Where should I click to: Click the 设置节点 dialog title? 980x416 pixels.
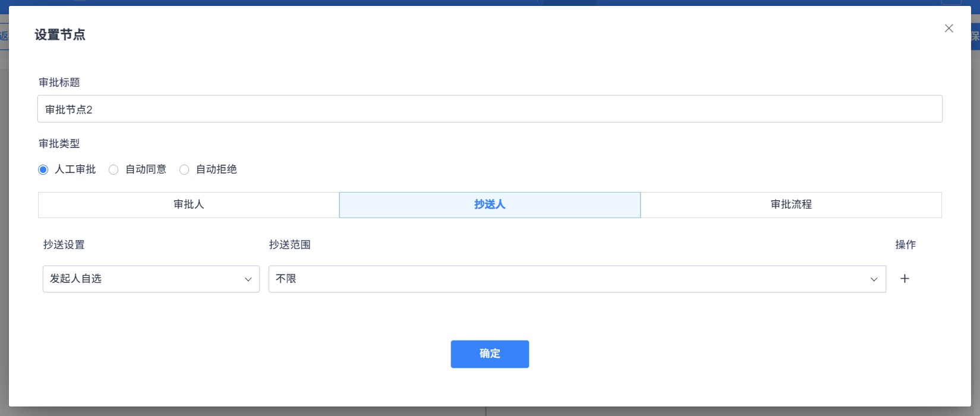pyautogui.click(x=60, y=35)
